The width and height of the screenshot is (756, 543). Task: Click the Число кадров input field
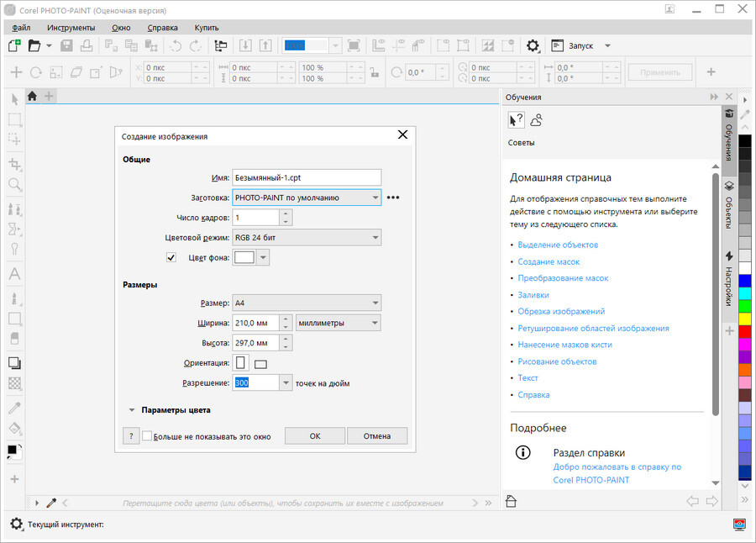(x=256, y=218)
